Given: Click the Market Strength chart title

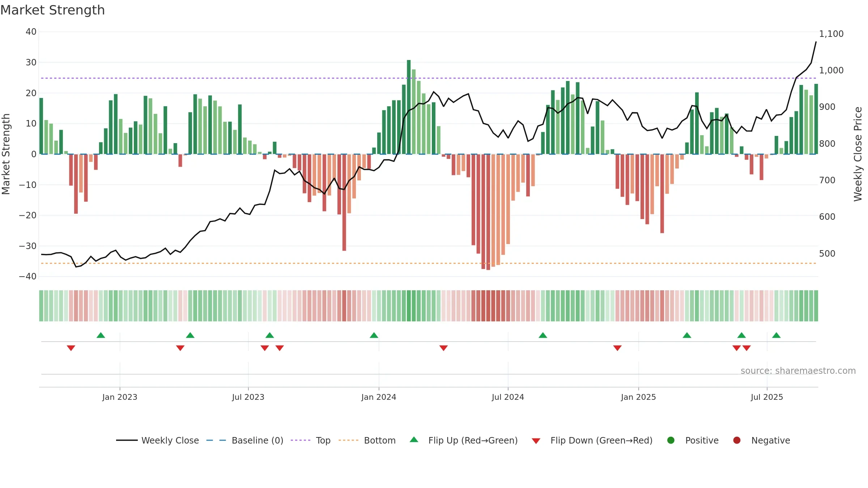Looking at the screenshot, I should point(52,10).
